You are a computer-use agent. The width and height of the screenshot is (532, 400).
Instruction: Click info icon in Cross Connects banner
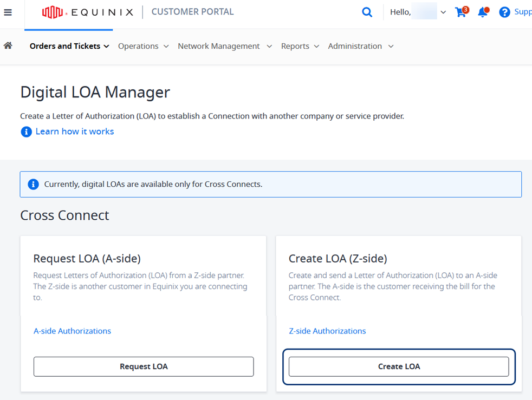click(33, 184)
